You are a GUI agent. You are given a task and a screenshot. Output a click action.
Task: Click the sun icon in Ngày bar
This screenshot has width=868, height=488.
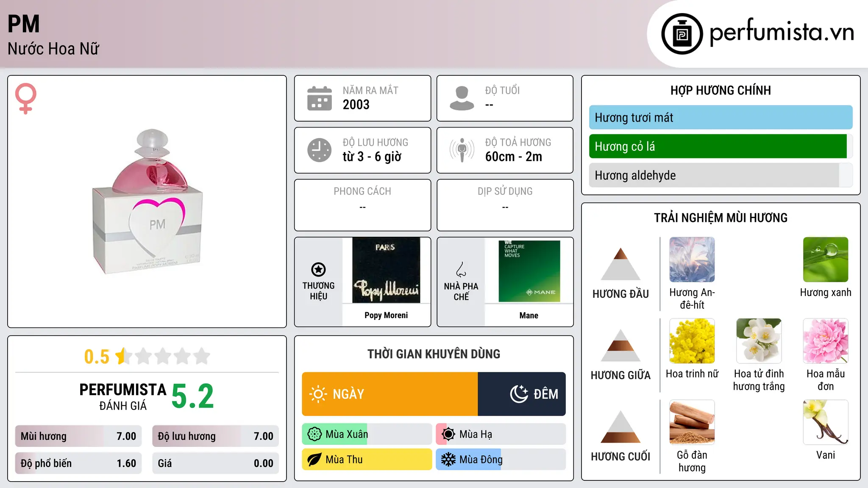coord(318,394)
